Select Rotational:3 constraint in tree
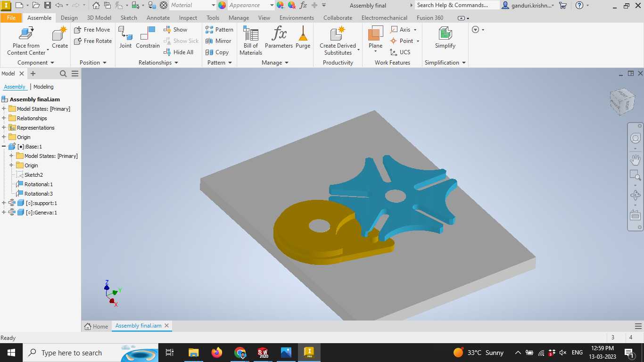 pyautogui.click(x=38, y=194)
